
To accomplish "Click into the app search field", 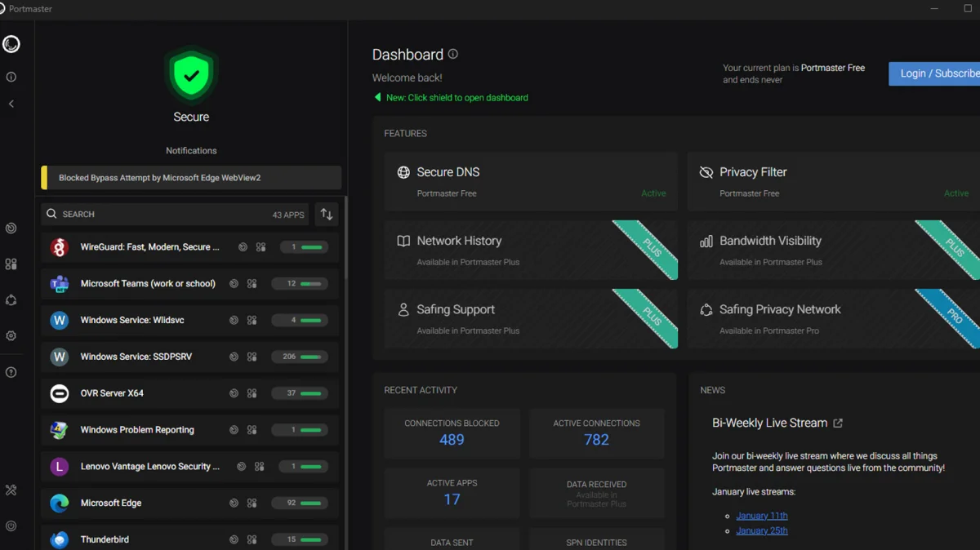I will (175, 214).
